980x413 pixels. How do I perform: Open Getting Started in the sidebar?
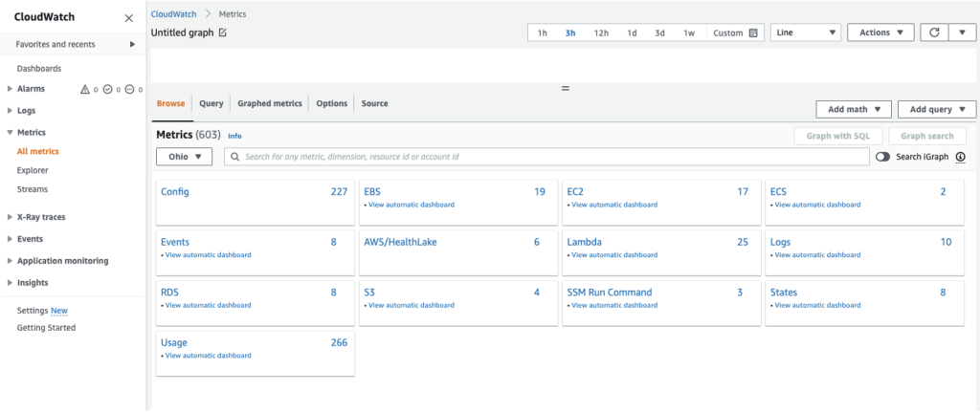pyautogui.click(x=46, y=328)
